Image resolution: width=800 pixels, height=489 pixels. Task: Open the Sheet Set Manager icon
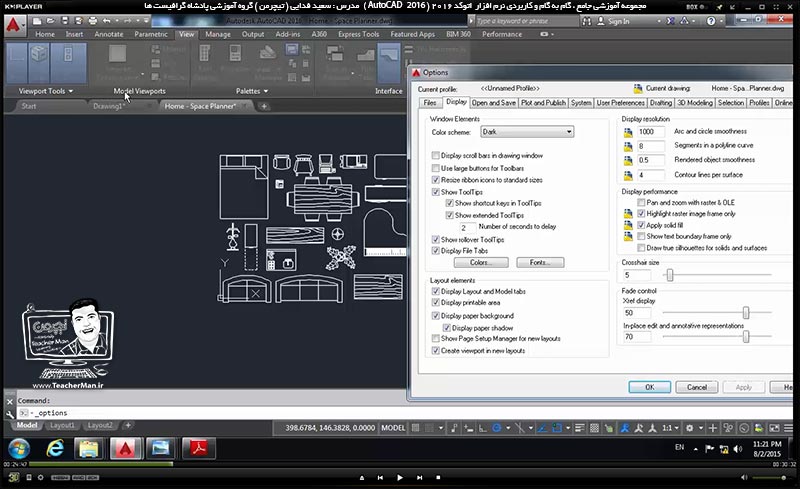(x=267, y=54)
